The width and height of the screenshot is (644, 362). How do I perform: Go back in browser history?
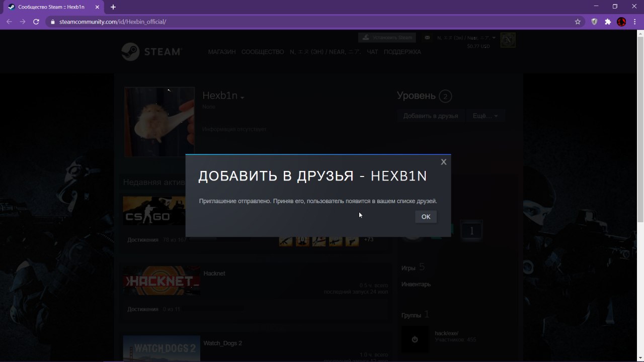(9, 22)
